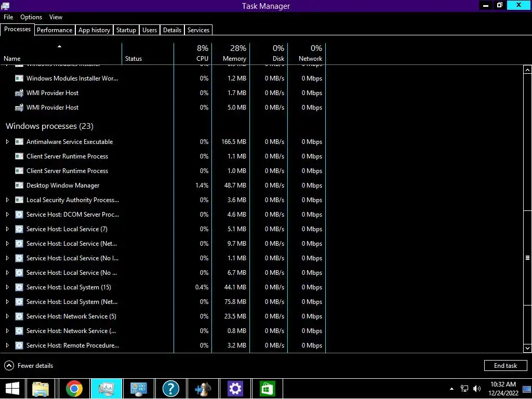Click the scrollbar down arrow
The image size is (532, 399).
(527, 348)
